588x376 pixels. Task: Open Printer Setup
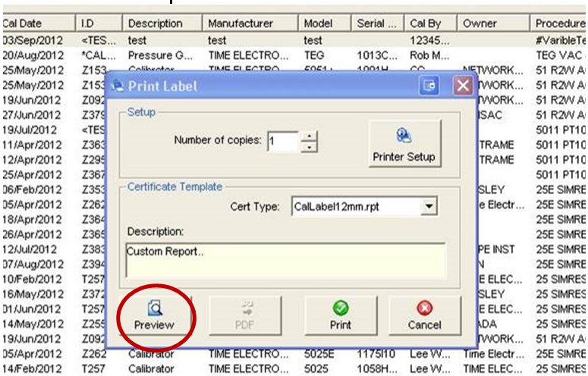[x=403, y=144]
